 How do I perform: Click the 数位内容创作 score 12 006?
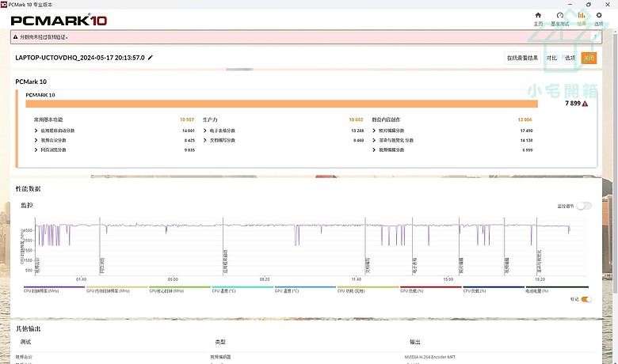525,119
